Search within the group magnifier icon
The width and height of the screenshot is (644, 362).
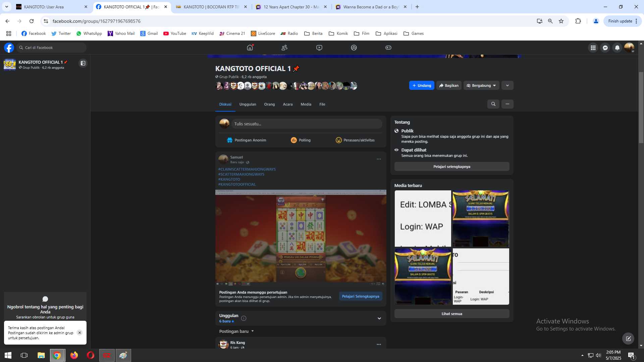(493, 104)
